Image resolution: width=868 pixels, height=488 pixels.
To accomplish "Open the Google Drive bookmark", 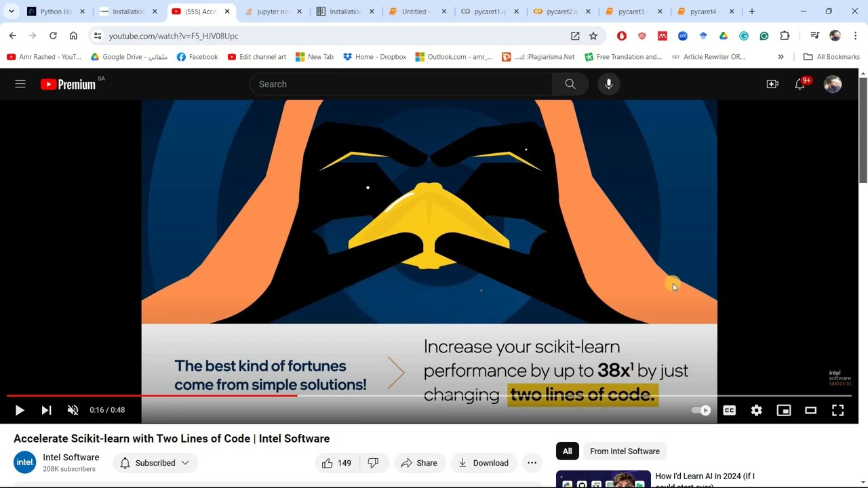I will point(129,57).
